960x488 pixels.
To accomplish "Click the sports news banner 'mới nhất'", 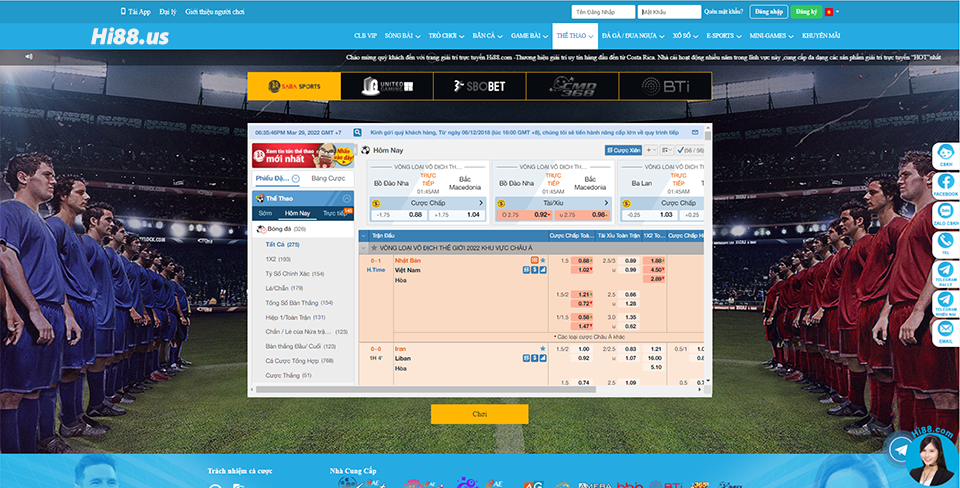I will coord(303,156).
